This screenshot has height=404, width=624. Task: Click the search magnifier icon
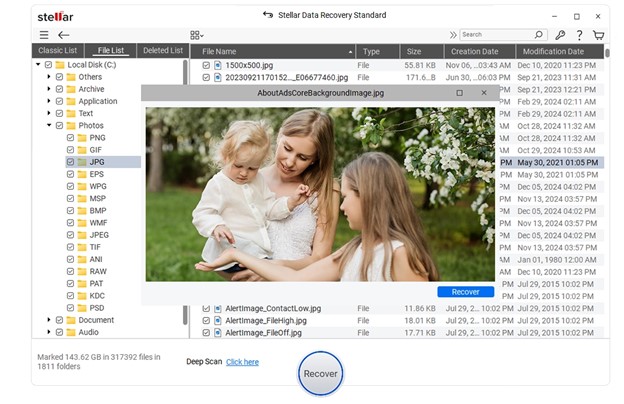pyautogui.click(x=539, y=35)
